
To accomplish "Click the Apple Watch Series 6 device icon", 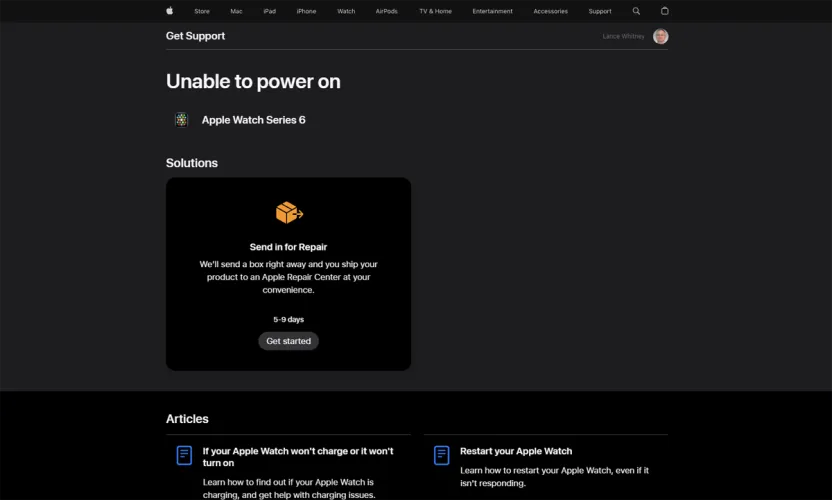I will pos(181,120).
